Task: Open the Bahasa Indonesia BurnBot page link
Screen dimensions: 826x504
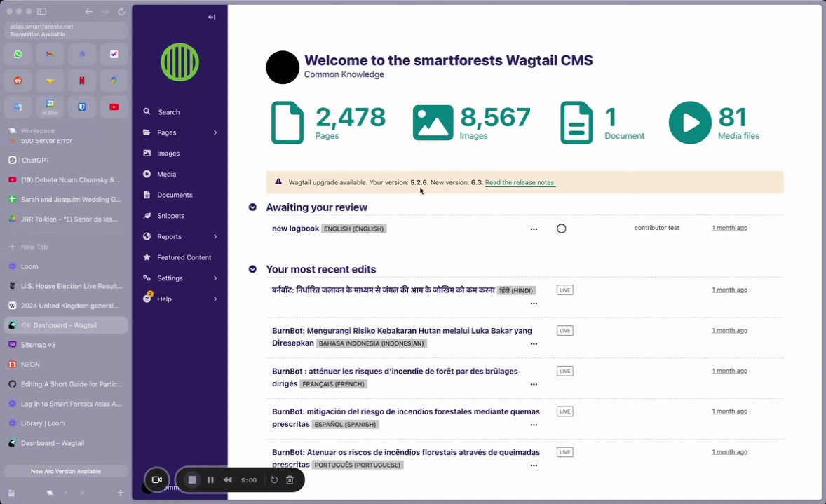Action: tap(402, 336)
